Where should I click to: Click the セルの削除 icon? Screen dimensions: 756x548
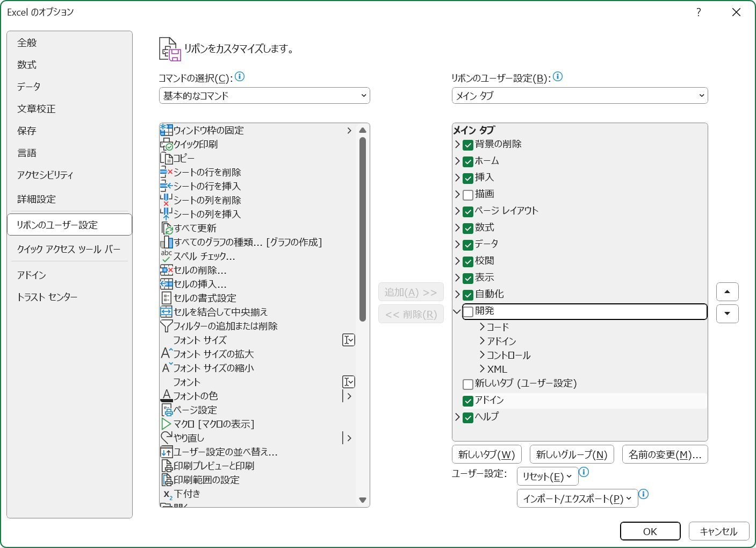(167, 270)
